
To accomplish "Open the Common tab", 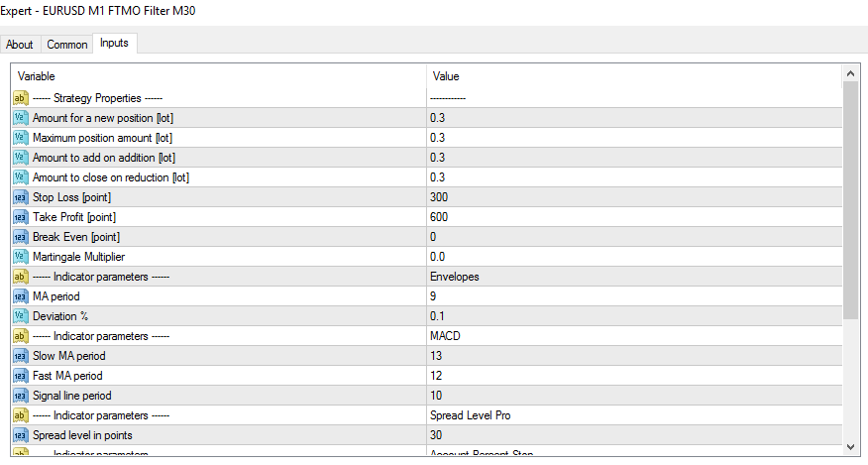I will 67,45.
